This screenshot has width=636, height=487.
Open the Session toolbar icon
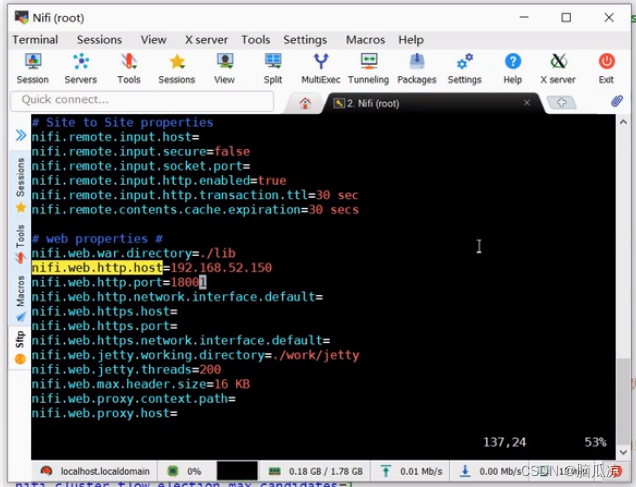(x=33, y=69)
